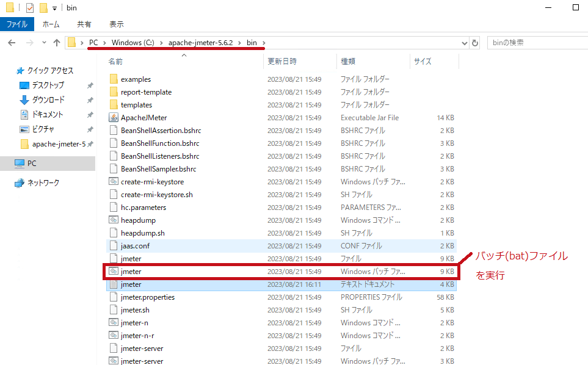Go up one folder level
The image size is (588, 365).
pyautogui.click(x=57, y=43)
